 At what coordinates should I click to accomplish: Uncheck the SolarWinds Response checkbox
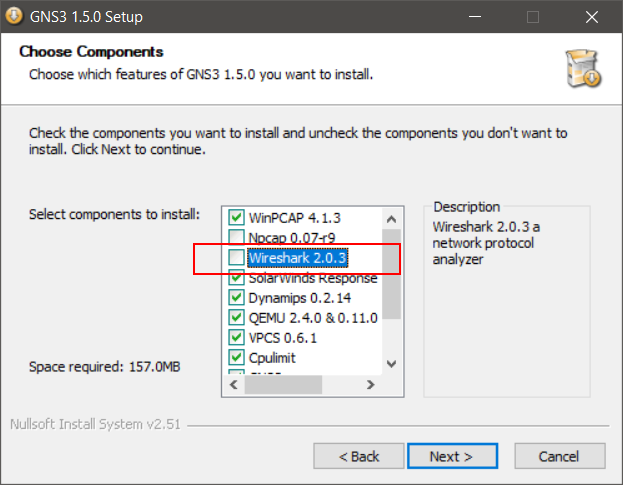point(236,277)
